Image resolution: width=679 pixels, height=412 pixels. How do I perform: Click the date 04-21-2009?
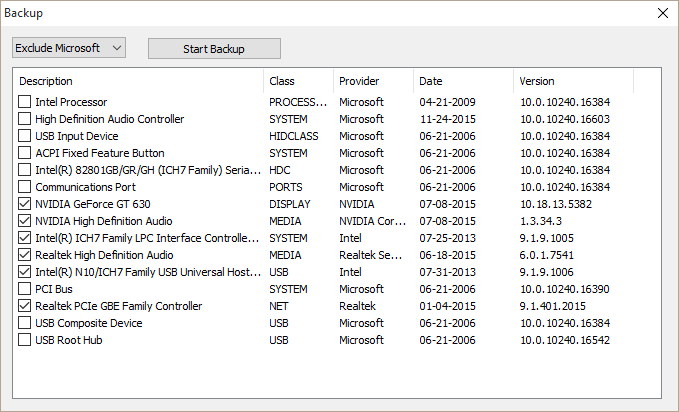point(447,102)
